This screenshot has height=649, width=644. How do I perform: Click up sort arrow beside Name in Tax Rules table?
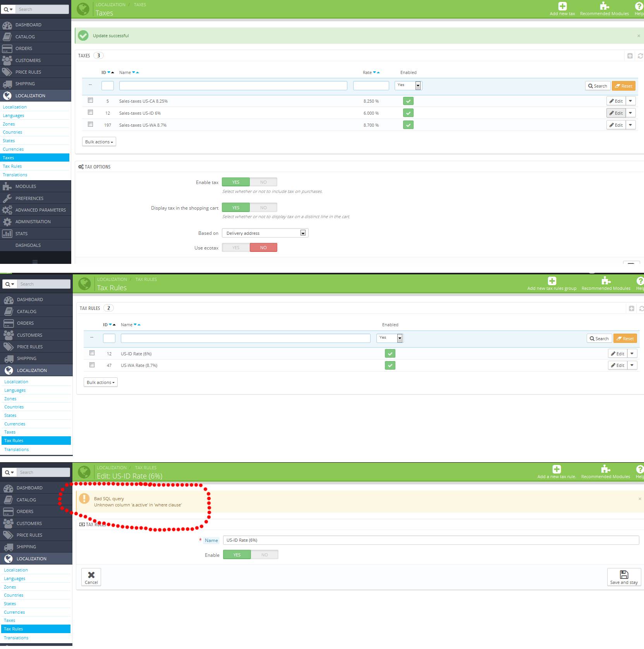pos(139,325)
